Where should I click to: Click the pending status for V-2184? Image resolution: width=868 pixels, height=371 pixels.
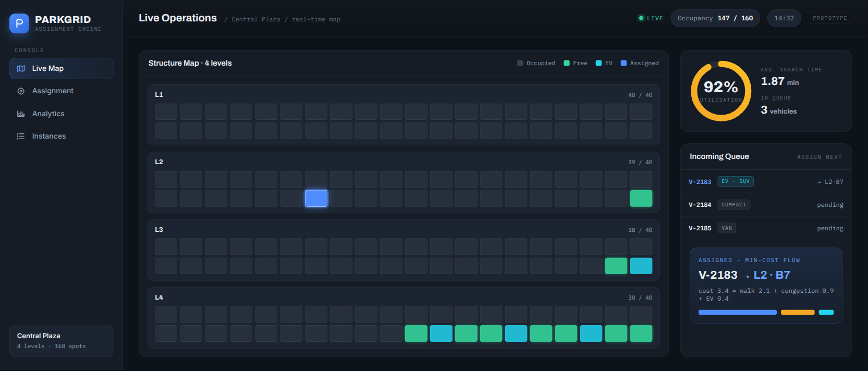[x=830, y=205]
